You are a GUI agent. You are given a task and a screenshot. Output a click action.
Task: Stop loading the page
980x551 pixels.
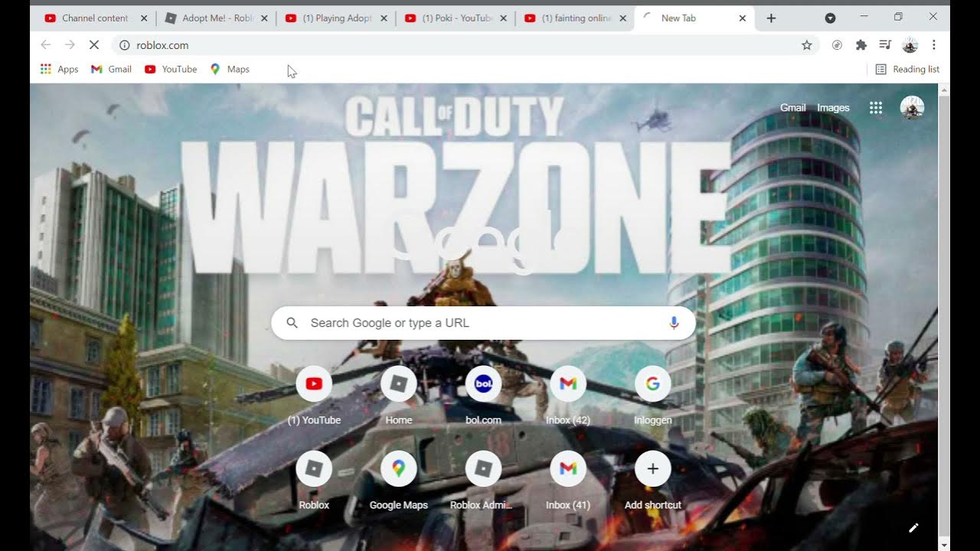point(94,45)
